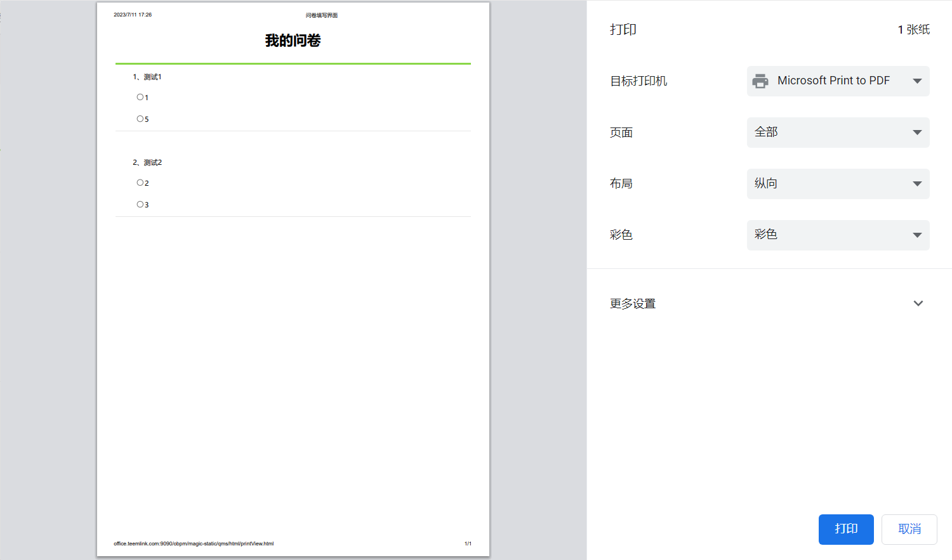Click the question label 1、测试1
Viewport: 952px width, 560px height.
coord(147,77)
